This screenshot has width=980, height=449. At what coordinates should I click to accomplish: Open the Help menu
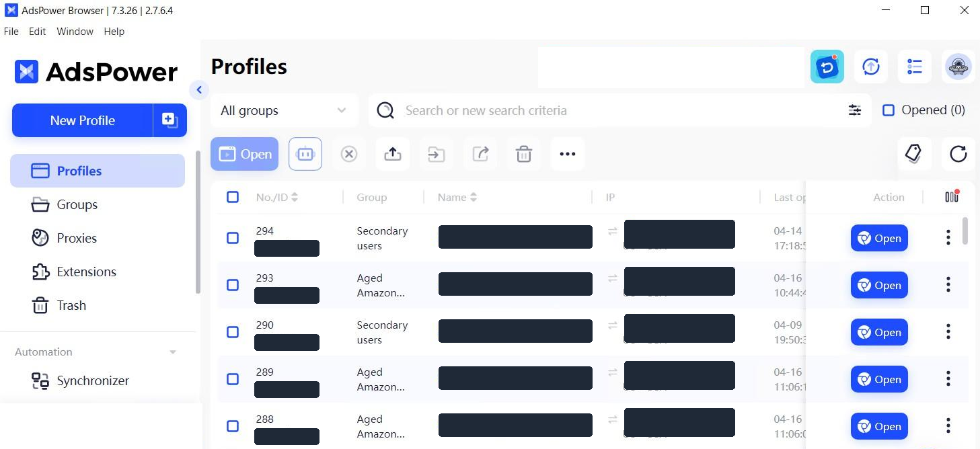coord(114,32)
